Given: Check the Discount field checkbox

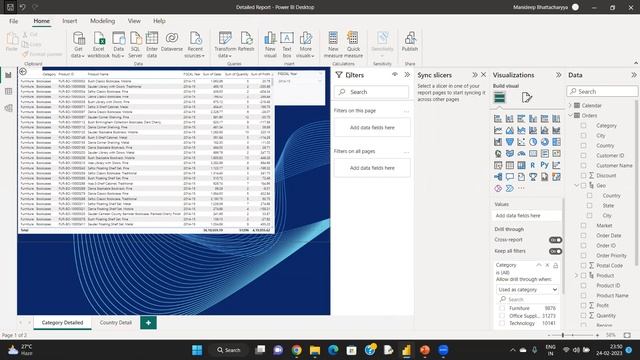Looking at the screenshot, I should point(583,176).
